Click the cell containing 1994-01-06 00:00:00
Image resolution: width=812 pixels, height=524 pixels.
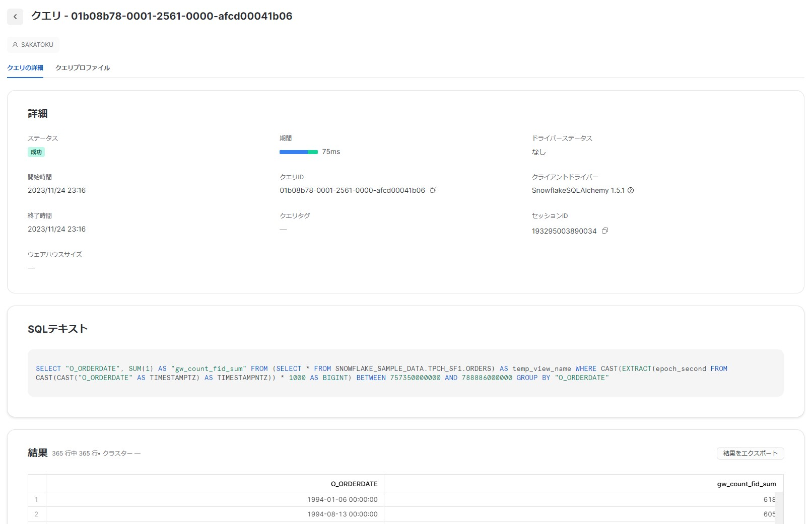click(x=342, y=499)
